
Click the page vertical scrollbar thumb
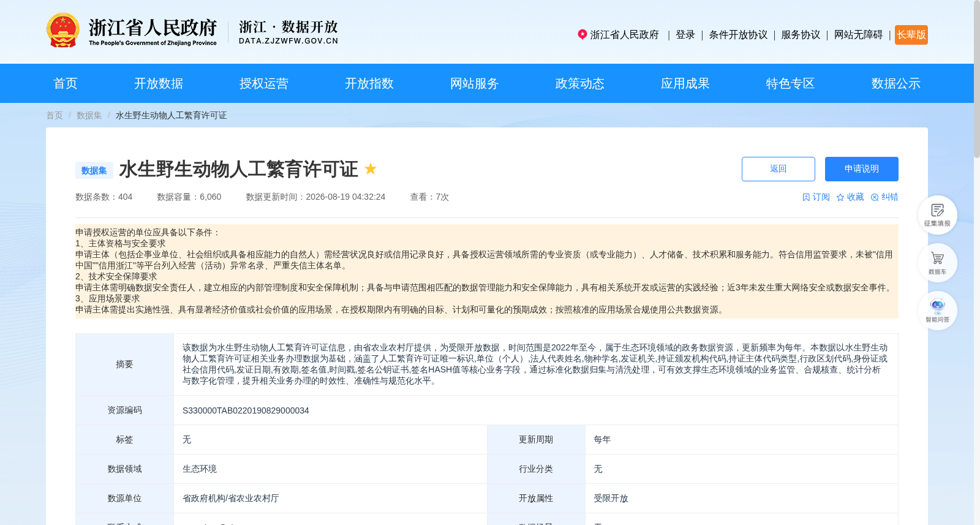pyautogui.click(x=977, y=78)
